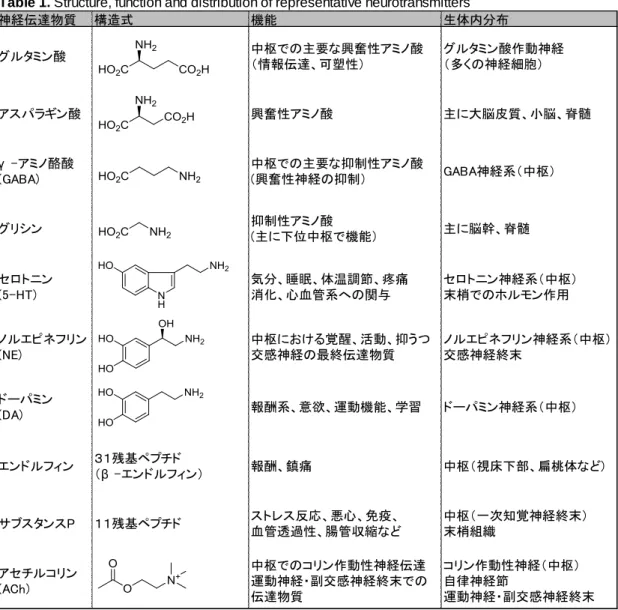Click 中枢(視床下部、扁桃体など) cell
This screenshot has height=610, width=618.
(x=525, y=466)
